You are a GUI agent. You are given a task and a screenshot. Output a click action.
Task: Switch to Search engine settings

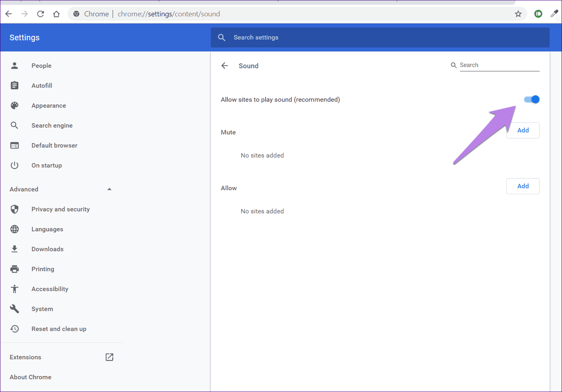(52, 125)
